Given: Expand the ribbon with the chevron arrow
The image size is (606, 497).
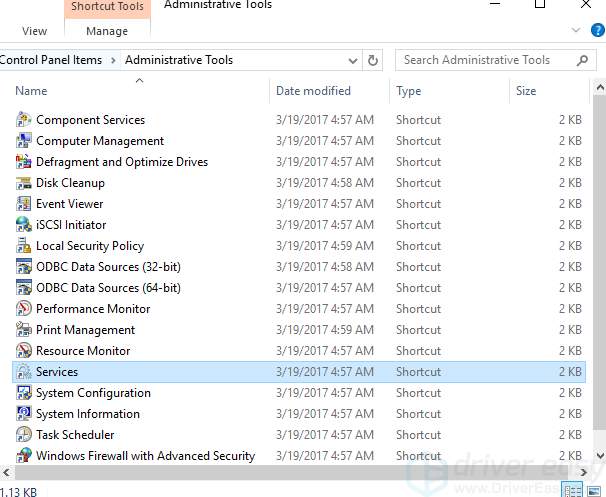Looking at the screenshot, I should click(x=576, y=30).
